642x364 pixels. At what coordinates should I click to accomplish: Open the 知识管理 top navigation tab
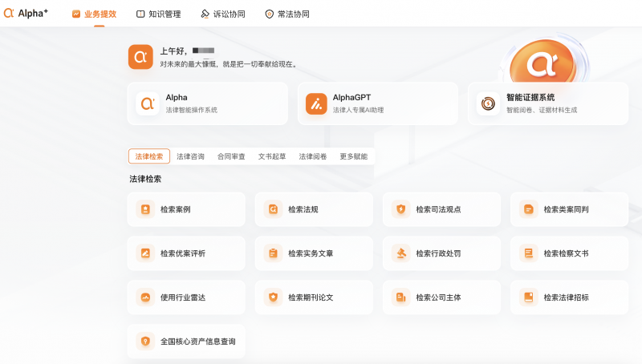tap(158, 14)
